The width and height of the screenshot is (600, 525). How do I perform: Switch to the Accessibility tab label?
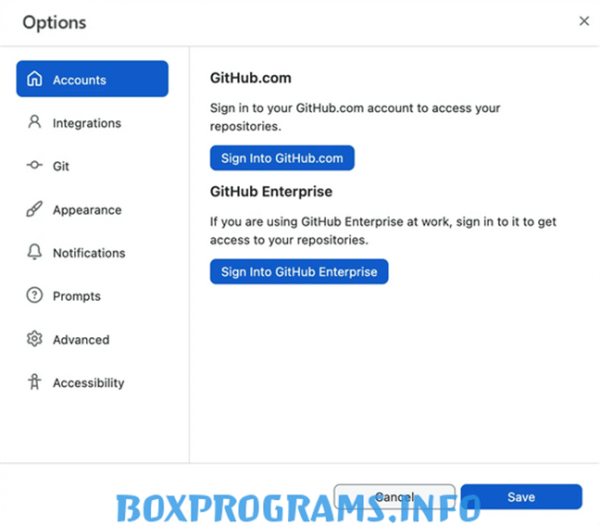[89, 383]
